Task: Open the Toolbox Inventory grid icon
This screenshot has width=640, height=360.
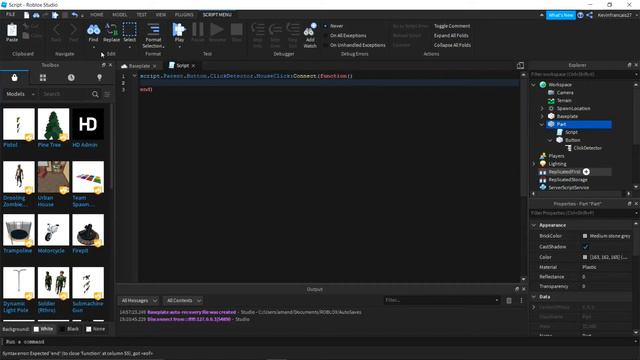Action: (43, 78)
